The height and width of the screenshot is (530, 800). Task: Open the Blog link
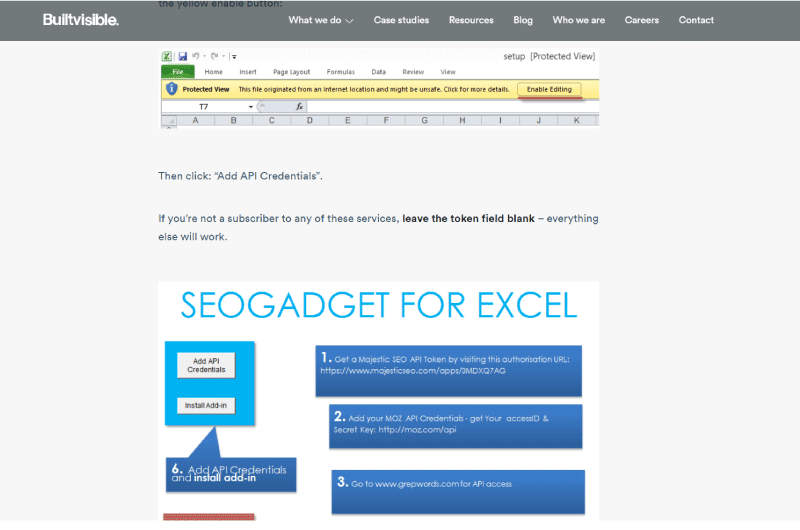pos(523,20)
